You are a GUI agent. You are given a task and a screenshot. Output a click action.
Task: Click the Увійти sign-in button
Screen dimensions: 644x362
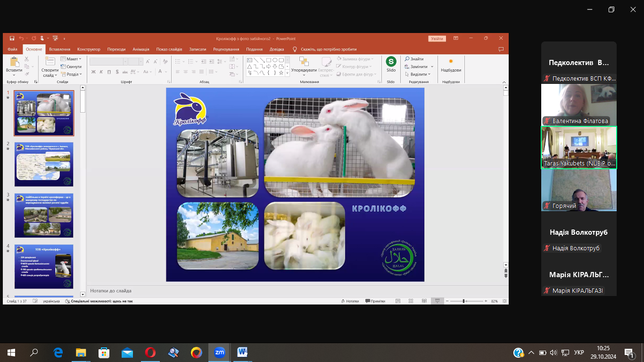pos(437,39)
